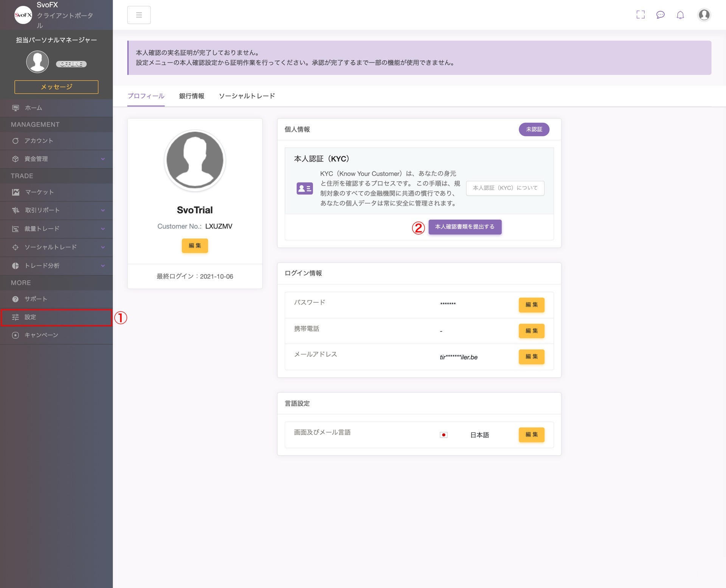Edit the 携帯電話 row
726x588 pixels.
[x=532, y=331]
